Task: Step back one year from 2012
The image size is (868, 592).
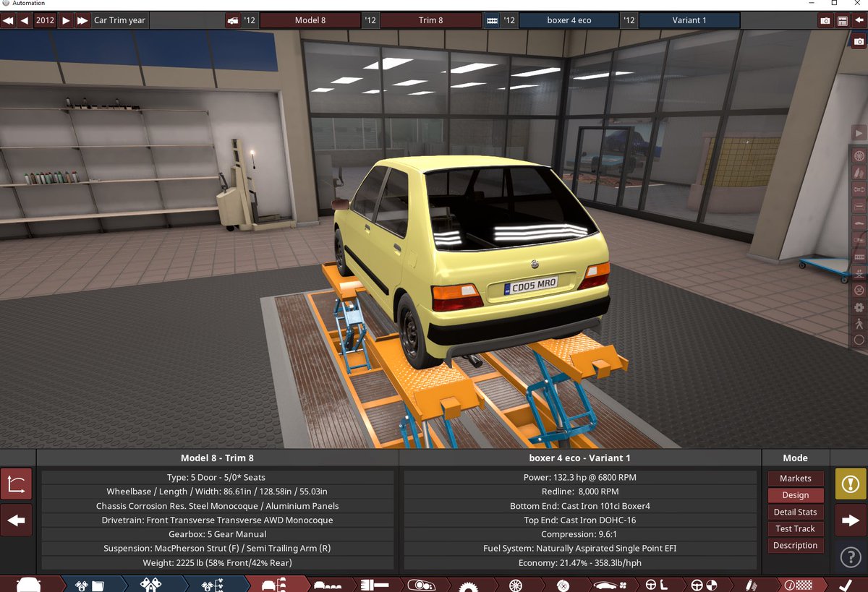Action: pos(25,20)
